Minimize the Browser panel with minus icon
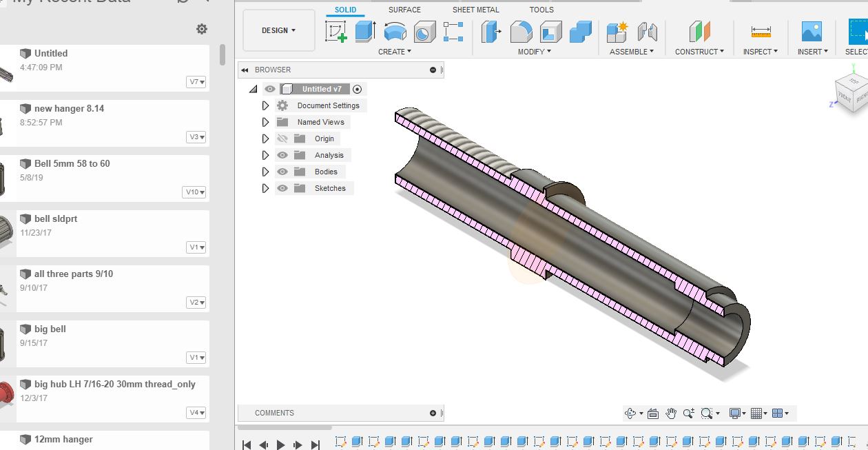Screen dimensions: 868x450 tap(433, 70)
